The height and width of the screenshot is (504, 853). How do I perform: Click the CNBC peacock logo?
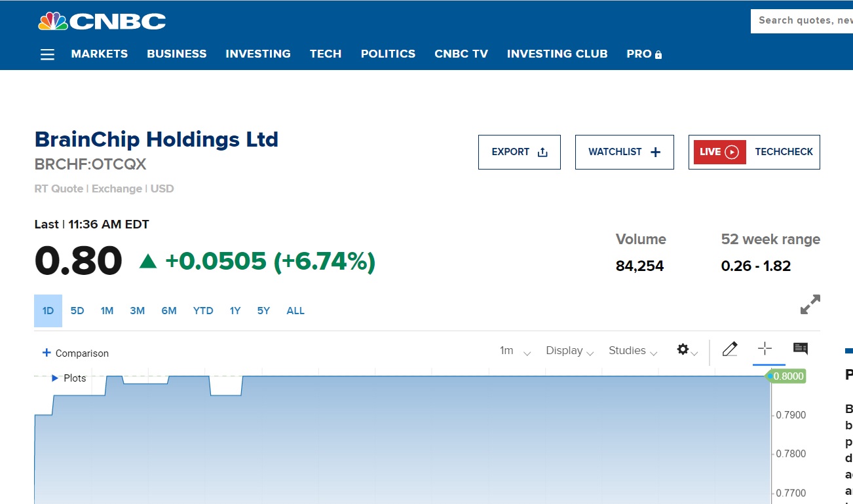[x=102, y=22]
